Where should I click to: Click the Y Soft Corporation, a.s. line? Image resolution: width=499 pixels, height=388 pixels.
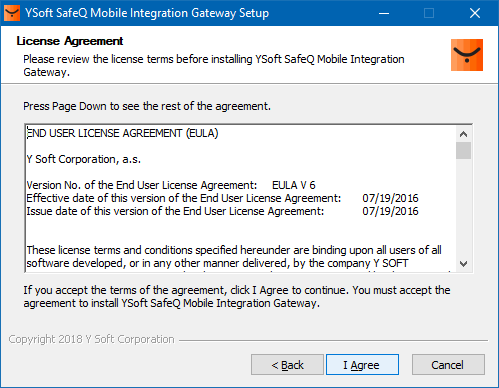pos(84,159)
